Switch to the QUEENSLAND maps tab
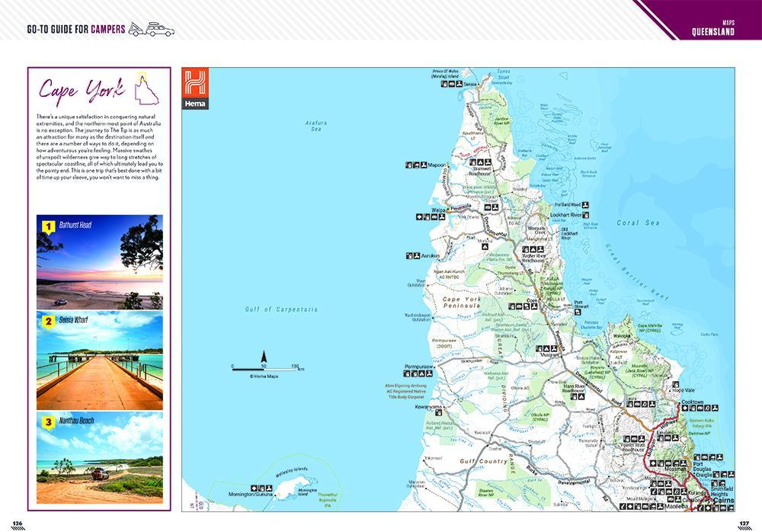Image resolution: width=762 pixels, height=532 pixels. click(x=712, y=30)
